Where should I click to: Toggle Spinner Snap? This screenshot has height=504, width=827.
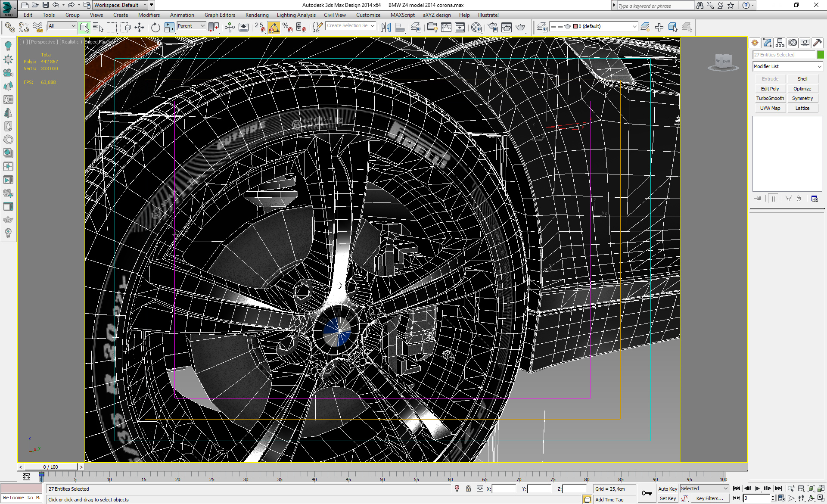[302, 28]
